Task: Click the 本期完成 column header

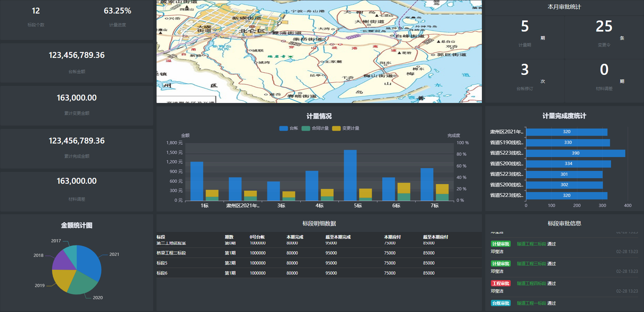Action: 295,237
